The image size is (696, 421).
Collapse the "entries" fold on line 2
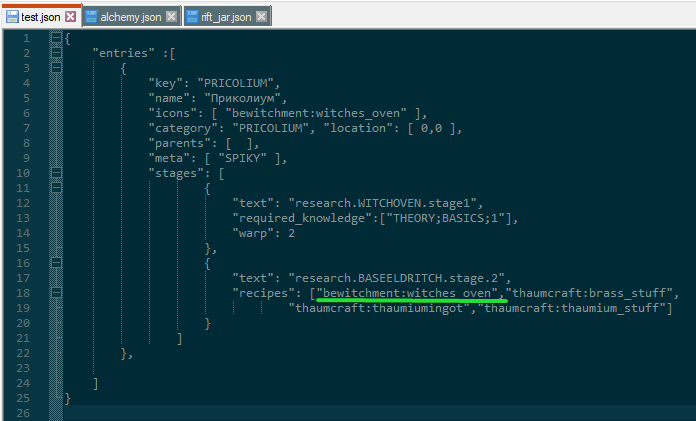point(56,53)
